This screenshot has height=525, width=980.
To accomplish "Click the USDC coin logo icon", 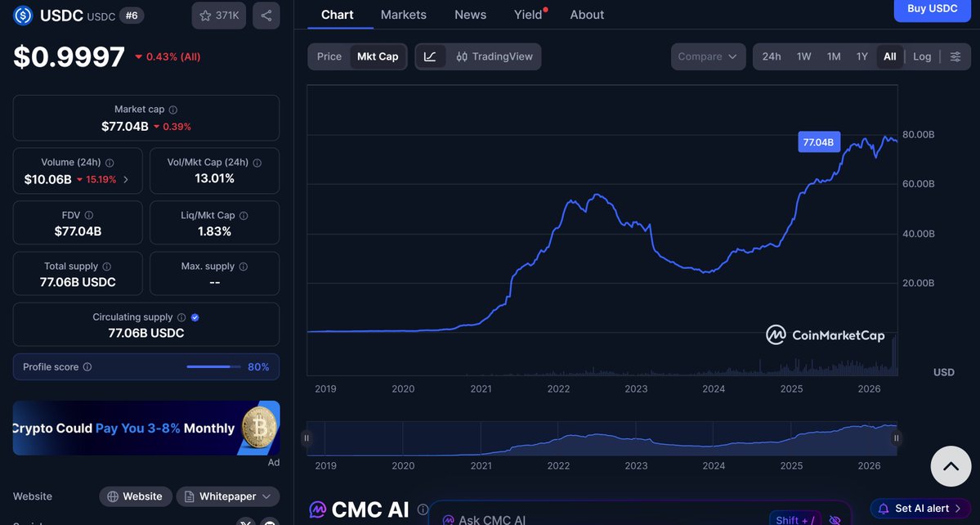I will 23,15.
